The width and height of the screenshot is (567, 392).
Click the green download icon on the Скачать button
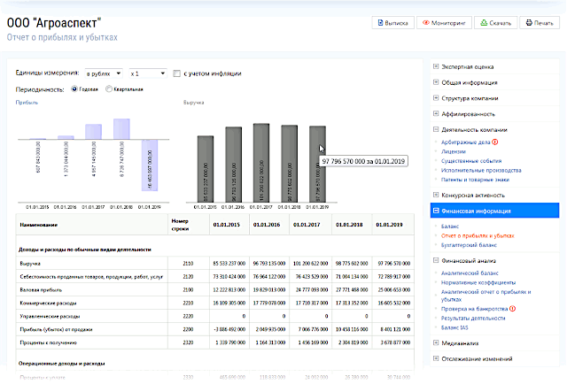click(x=483, y=23)
